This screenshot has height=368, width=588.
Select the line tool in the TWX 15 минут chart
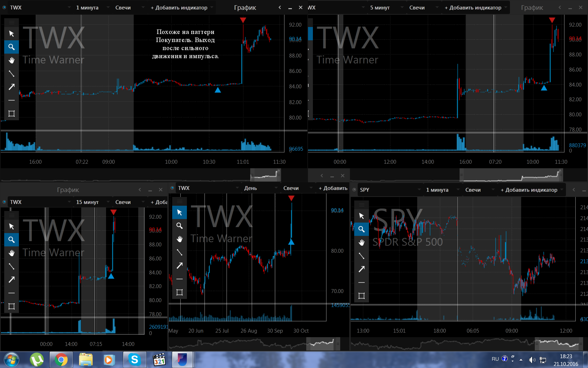click(12, 266)
